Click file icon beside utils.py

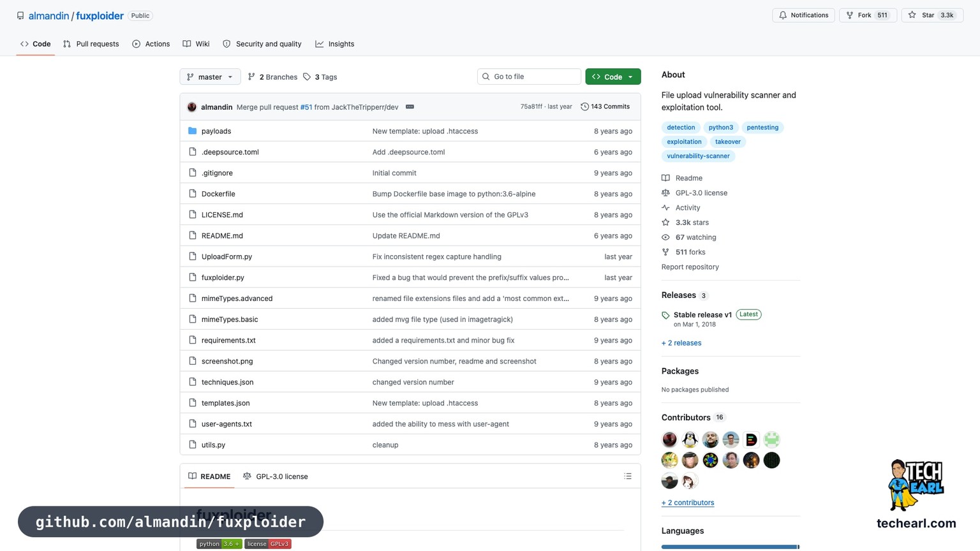192,444
